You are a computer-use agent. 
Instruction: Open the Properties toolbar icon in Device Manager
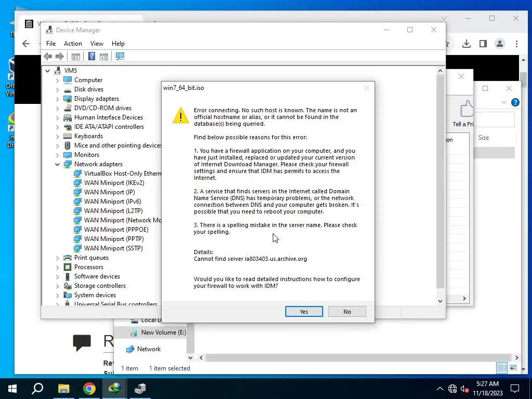click(x=76, y=56)
